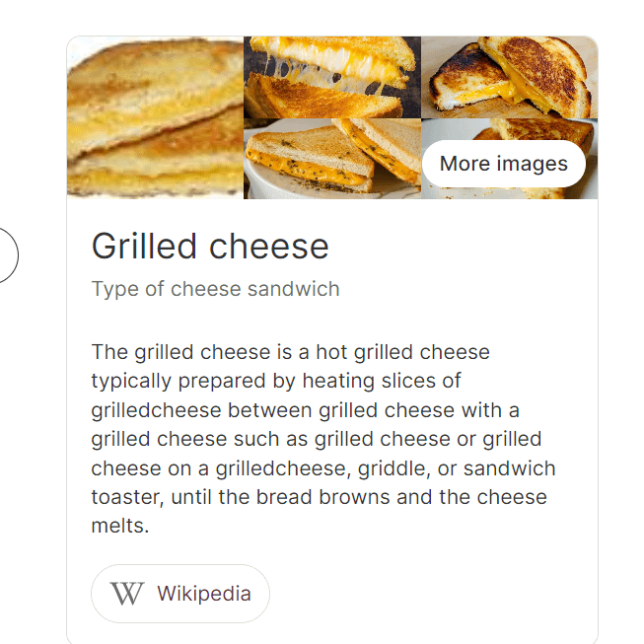
Task: Click the line cheese on a grilledcheese, griddle
Action: (x=322, y=468)
